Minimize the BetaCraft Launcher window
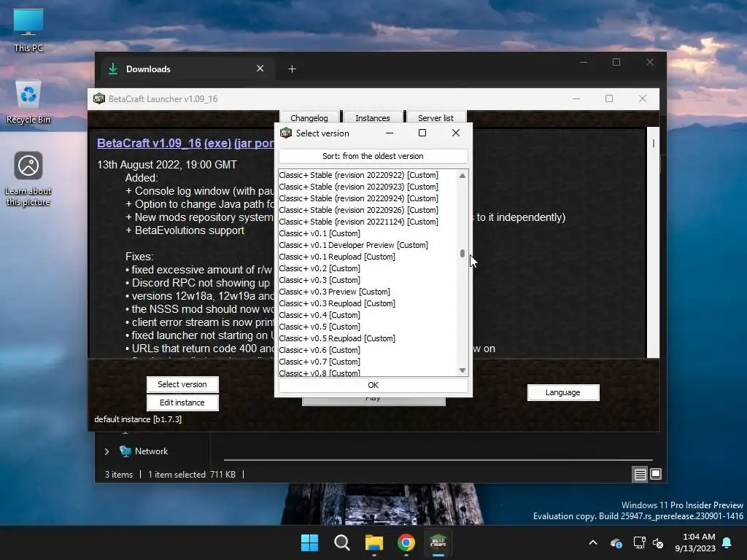The height and width of the screenshot is (560, 747). tap(576, 98)
